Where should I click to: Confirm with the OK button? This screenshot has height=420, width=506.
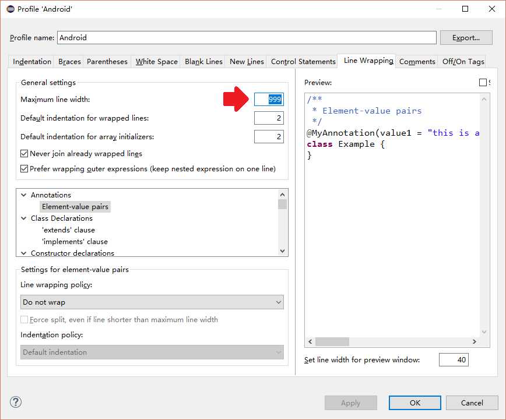point(415,403)
